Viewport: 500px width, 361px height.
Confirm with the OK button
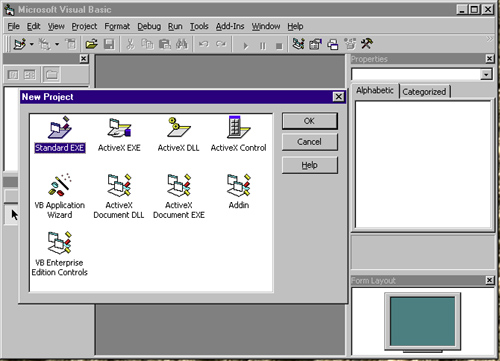tap(309, 121)
